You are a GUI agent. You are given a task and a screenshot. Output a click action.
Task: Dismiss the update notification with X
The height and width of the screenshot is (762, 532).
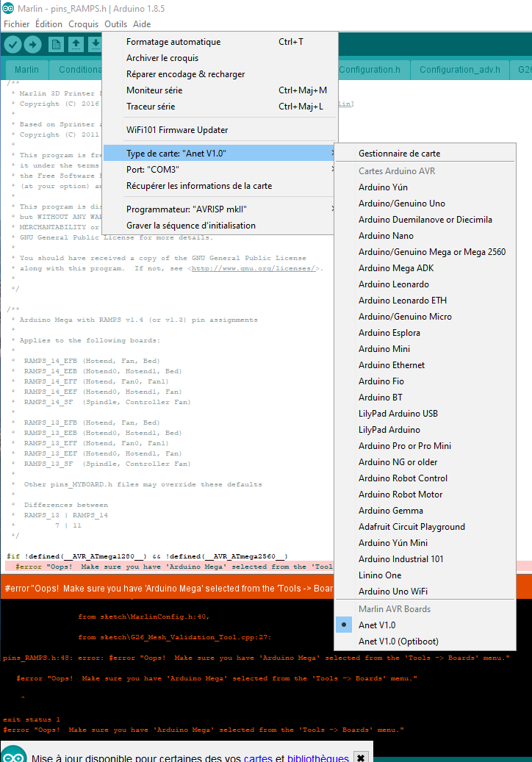coord(361,758)
